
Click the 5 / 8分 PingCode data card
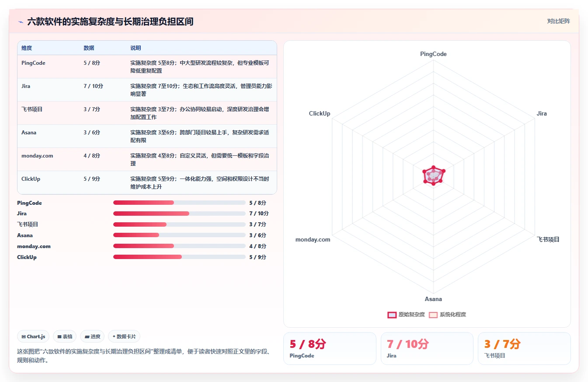pyautogui.click(x=330, y=348)
